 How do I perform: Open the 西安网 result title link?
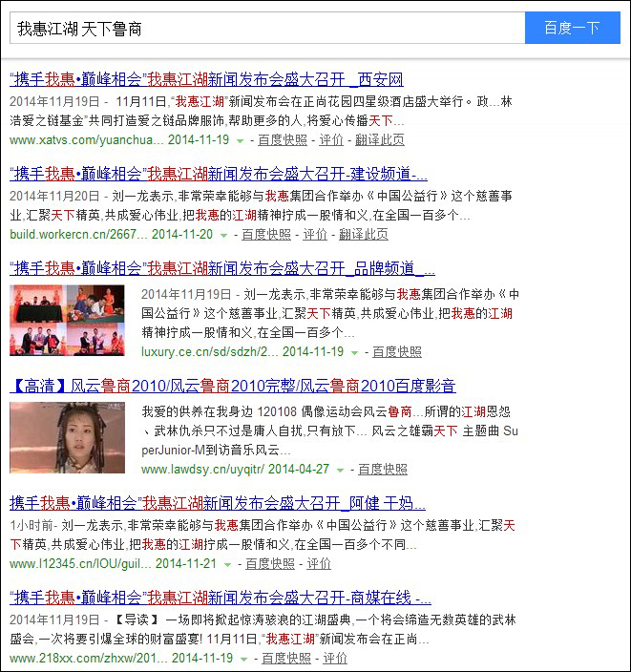[x=206, y=80]
